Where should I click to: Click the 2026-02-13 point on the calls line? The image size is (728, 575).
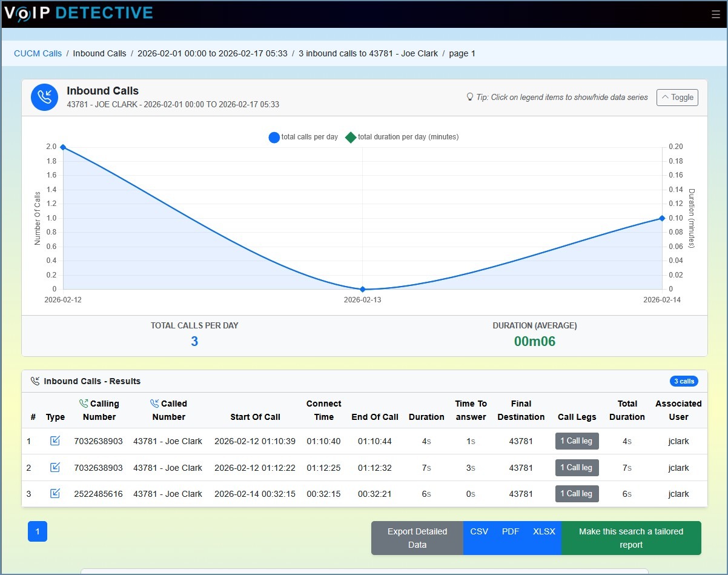click(362, 290)
